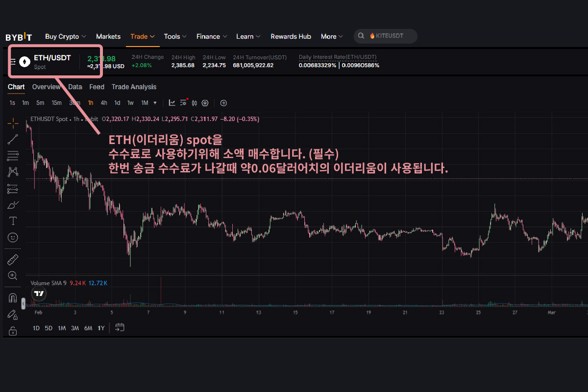The width and height of the screenshot is (588, 392).
Task: Open the Rewards Hub link
Action: click(291, 36)
